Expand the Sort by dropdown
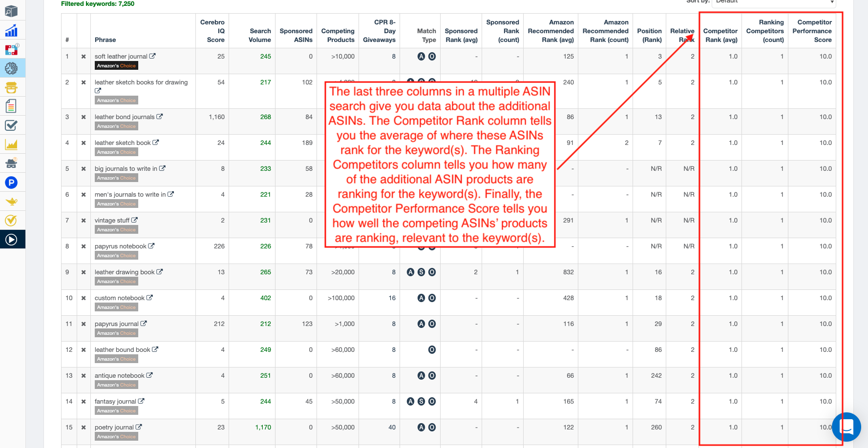The width and height of the screenshot is (868, 448). pos(774,2)
